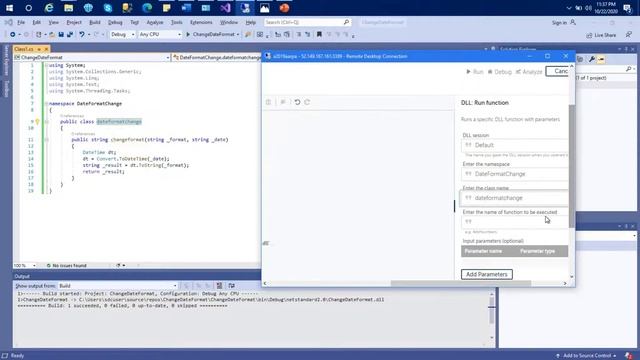Open the Tools menu
This screenshot has width=640, height=360.
176,22
